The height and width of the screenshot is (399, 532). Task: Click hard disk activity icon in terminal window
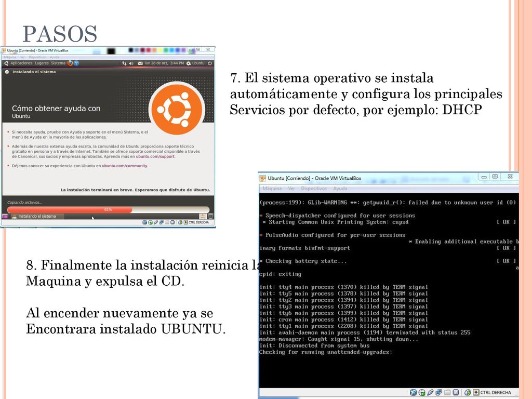[x=413, y=393]
